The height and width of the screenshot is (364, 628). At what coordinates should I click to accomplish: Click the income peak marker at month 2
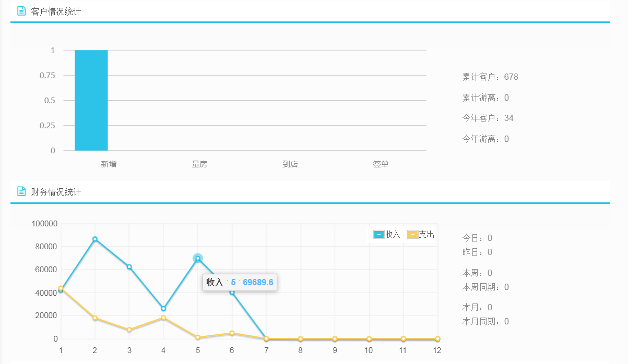[94, 239]
